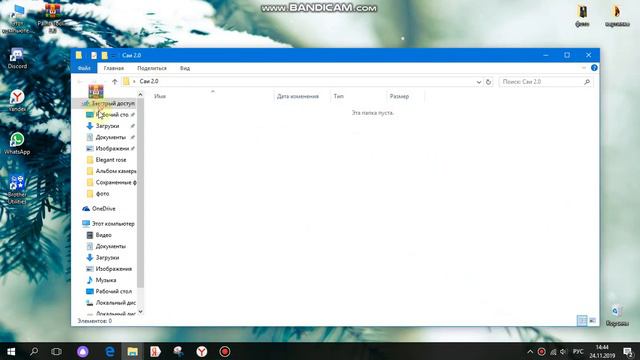Open the Elegant rose folder
The image size is (640, 360).
(x=110, y=160)
